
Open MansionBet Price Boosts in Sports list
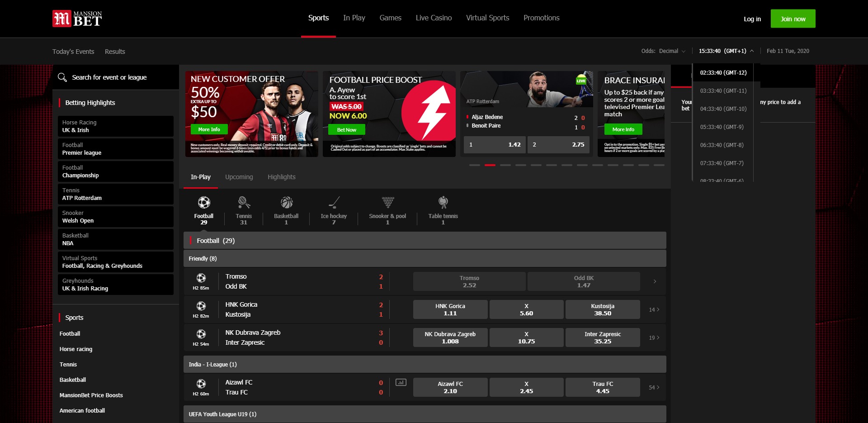pos(91,395)
